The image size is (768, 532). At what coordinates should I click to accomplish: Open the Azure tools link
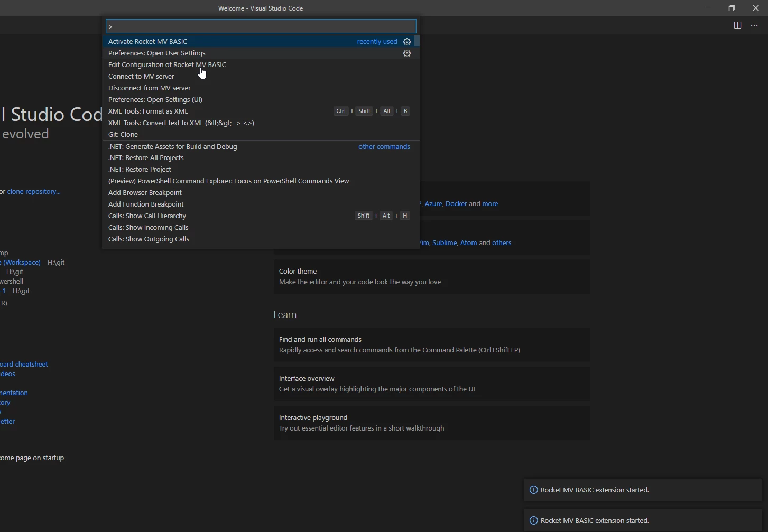[x=433, y=203]
